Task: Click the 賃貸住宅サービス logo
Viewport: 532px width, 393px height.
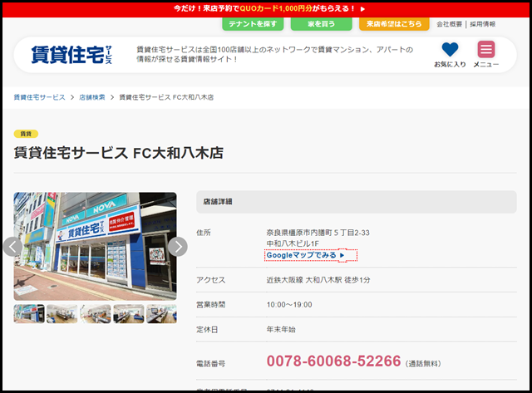Action: pos(71,55)
